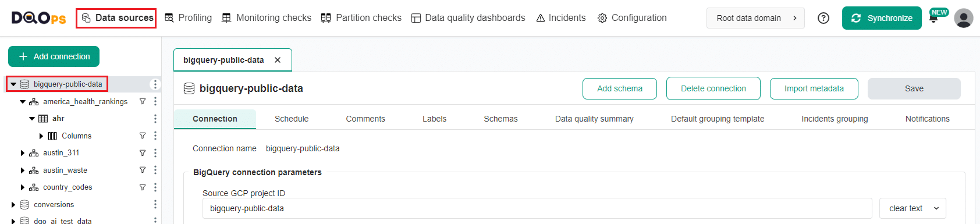This screenshot has width=980, height=224.
Task: Open the Configuration menu
Action: click(x=633, y=18)
